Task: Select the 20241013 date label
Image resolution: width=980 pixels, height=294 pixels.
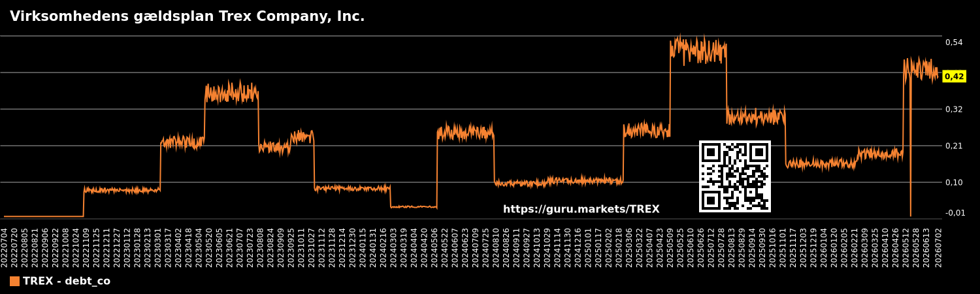Action: (538, 247)
